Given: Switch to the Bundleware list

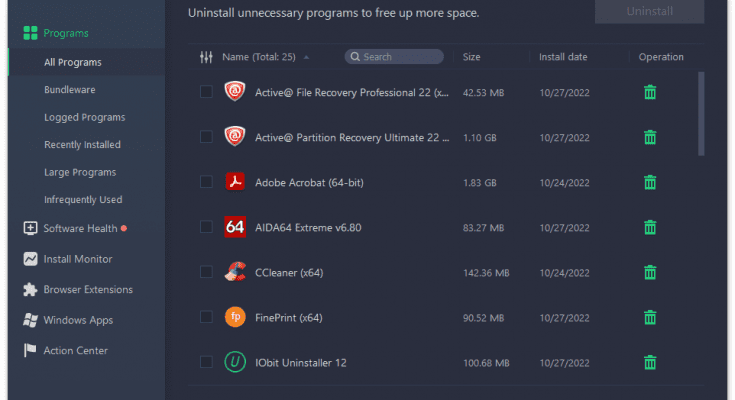Looking at the screenshot, I should [70, 90].
